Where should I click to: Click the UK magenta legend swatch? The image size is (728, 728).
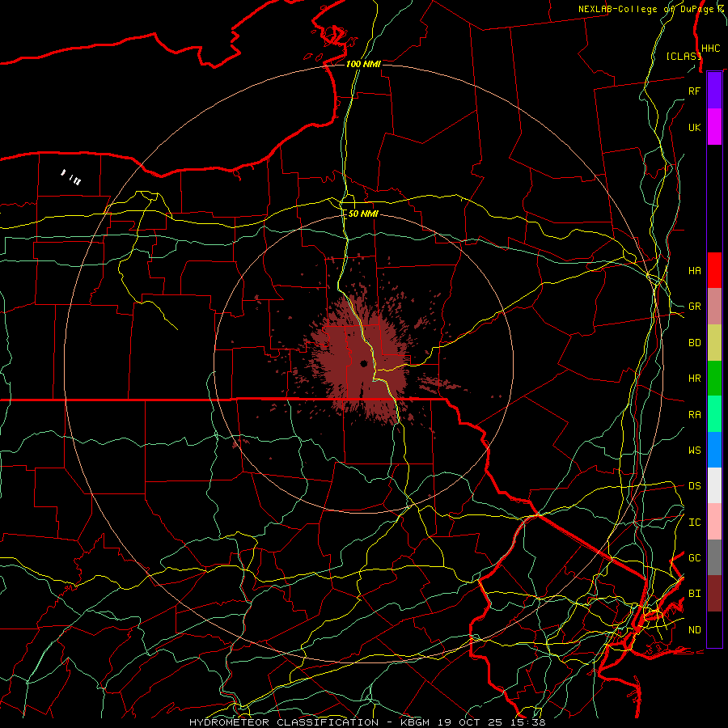(714, 127)
